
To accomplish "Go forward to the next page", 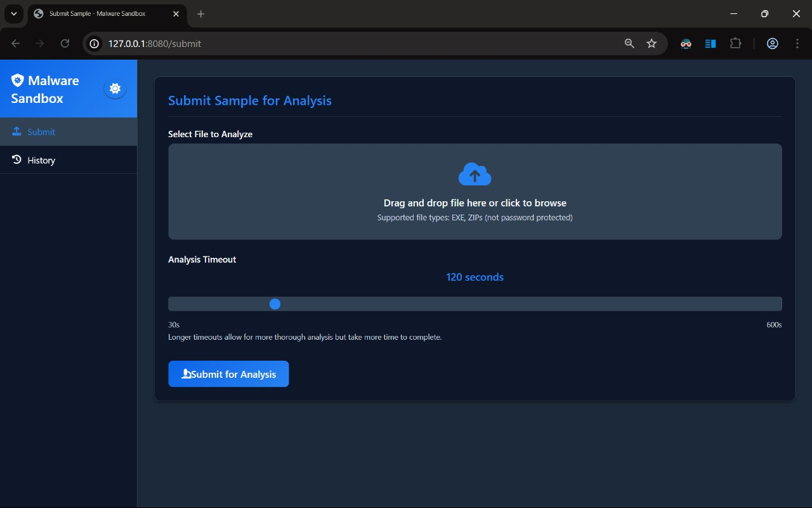I will (40, 44).
